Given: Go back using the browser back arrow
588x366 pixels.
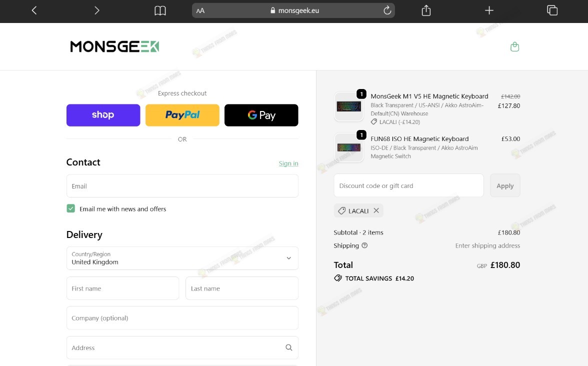Looking at the screenshot, I should tap(34, 10).
